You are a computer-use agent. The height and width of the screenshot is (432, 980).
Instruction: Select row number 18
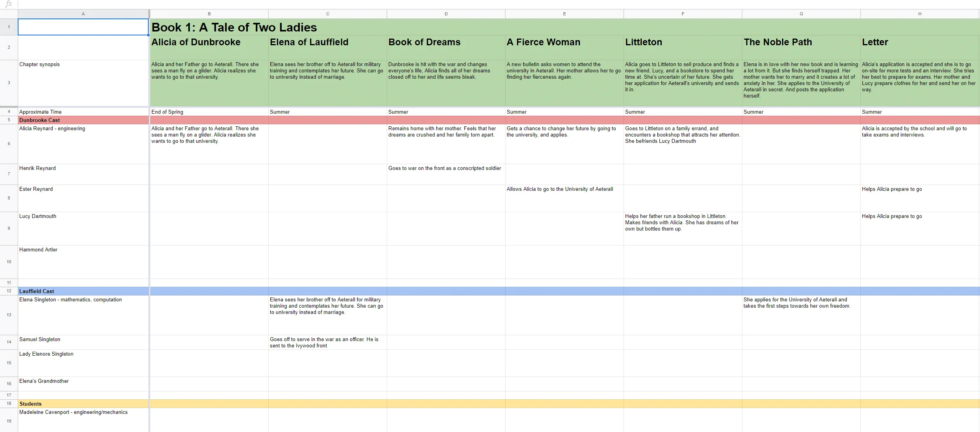coord(8,403)
